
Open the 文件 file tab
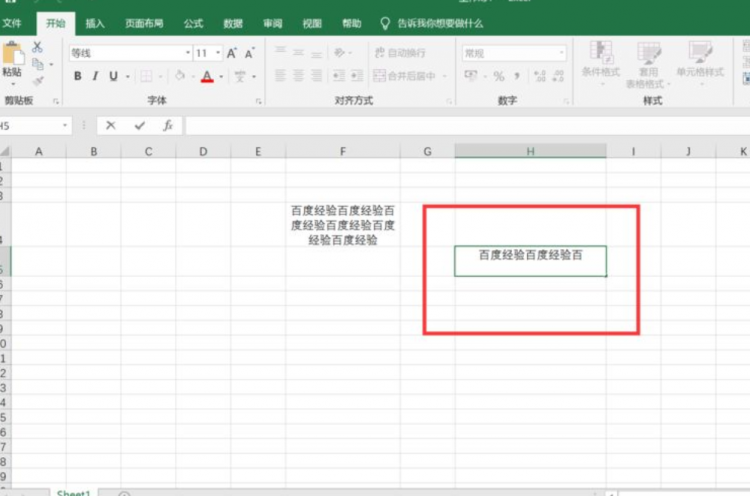[12, 23]
